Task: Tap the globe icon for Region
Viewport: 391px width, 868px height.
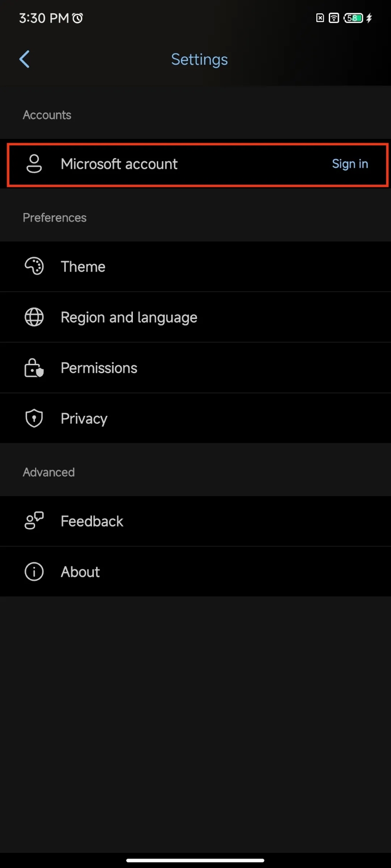Action: pyautogui.click(x=34, y=317)
